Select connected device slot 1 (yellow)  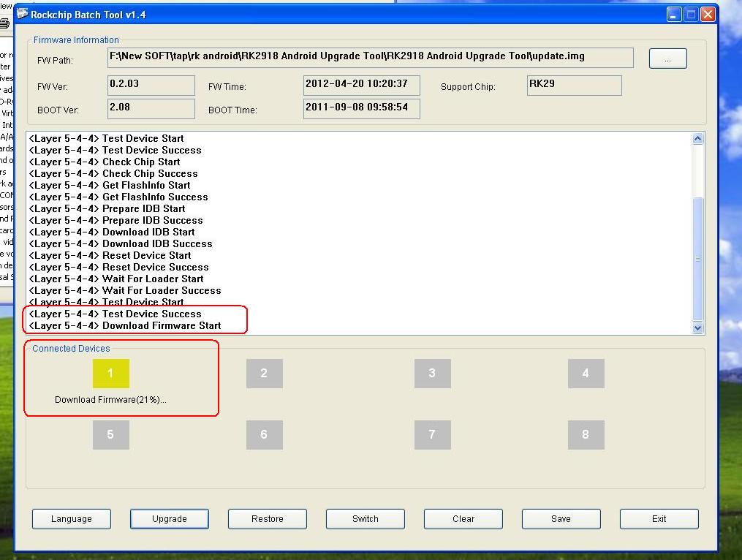[x=110, y=373]
